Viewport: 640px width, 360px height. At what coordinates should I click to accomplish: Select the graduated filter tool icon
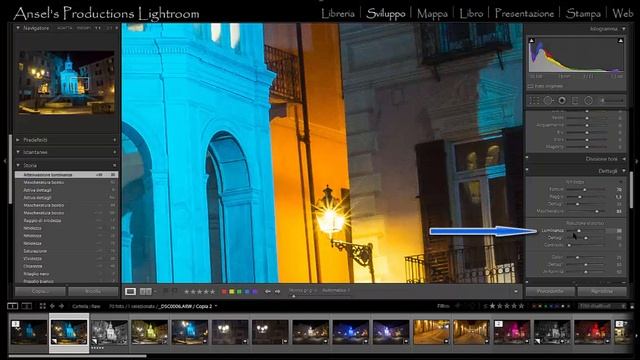[575, 100]
